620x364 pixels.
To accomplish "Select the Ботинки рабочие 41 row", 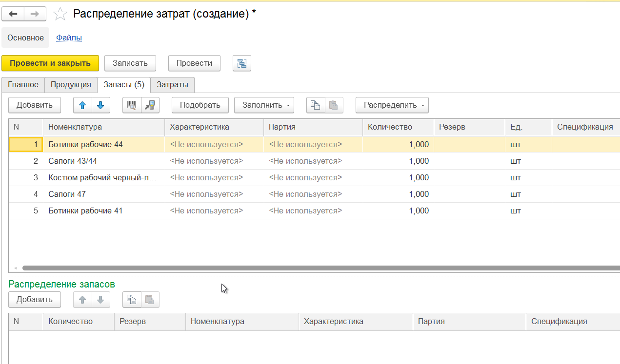I will click(x=314, y=211).
